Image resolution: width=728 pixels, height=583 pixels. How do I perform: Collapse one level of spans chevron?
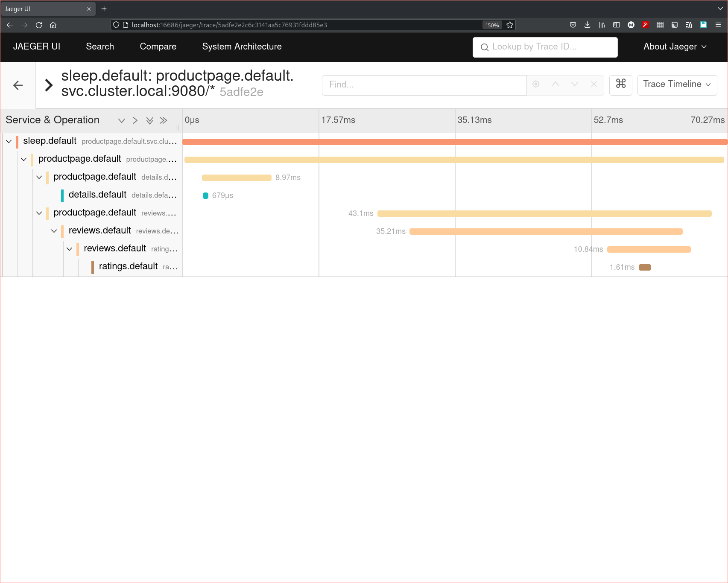click(122, 121)
